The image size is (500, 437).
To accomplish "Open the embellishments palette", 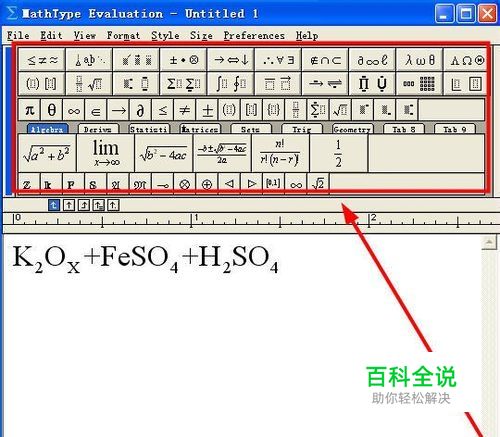I will tap(136, 60).
